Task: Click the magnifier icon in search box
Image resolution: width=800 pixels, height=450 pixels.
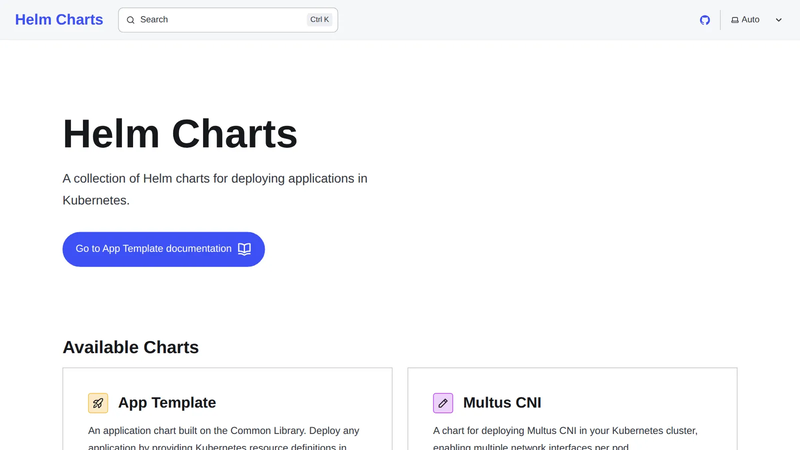Action: (x=131, y=20)
